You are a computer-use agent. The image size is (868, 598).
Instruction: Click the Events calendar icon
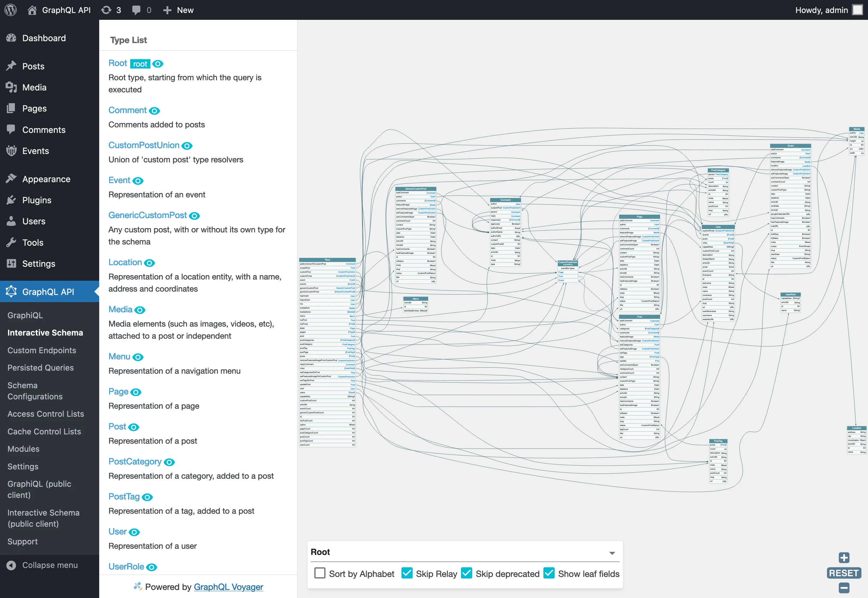coord(11,151)
